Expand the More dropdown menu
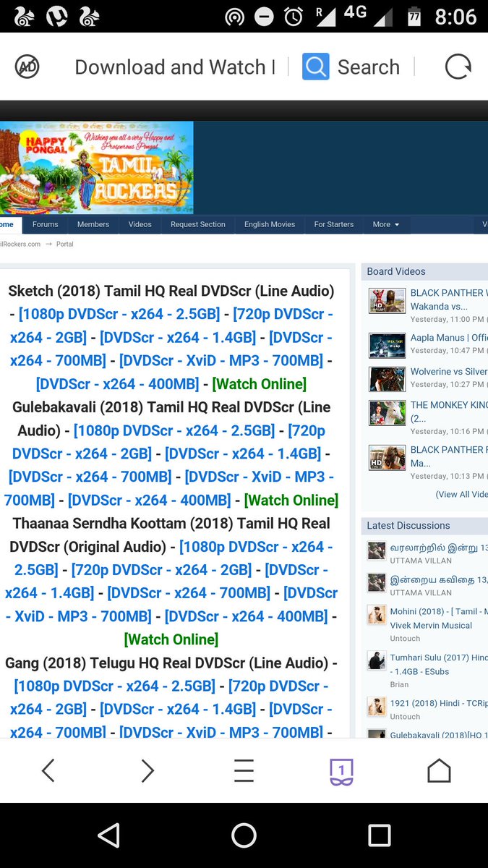Image resolution: width=488 pixels, height=868 pixels. click(x=386, y=224)
